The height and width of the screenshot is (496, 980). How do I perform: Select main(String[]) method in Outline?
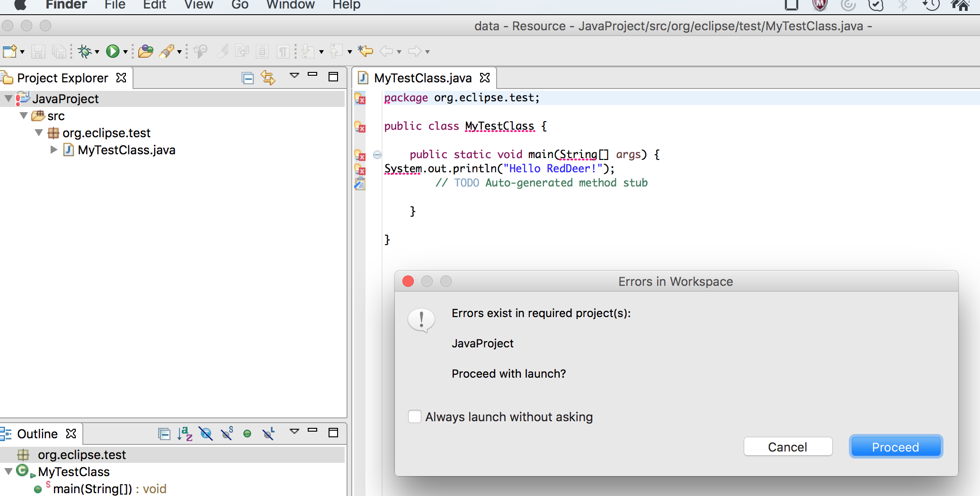tap(110, 488)
